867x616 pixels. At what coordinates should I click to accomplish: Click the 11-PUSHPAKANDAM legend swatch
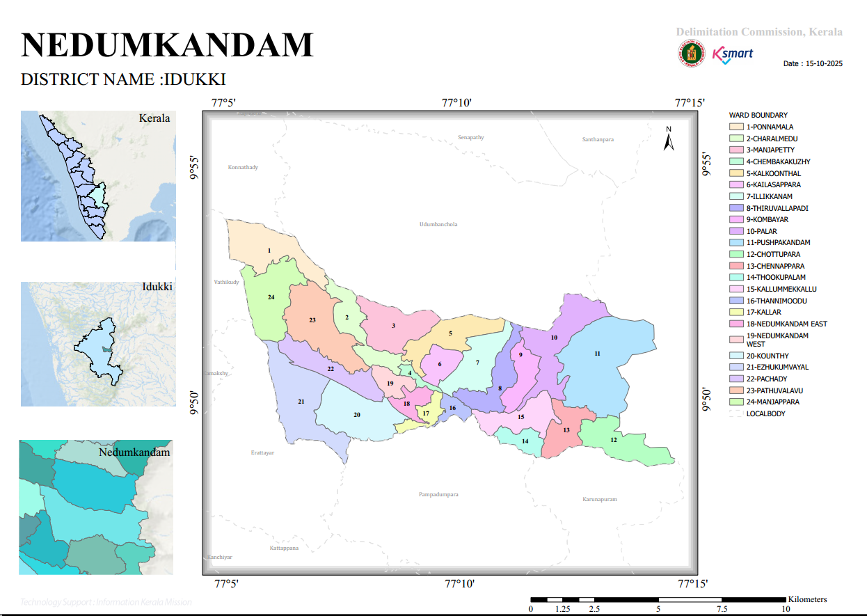coord(736,243)
